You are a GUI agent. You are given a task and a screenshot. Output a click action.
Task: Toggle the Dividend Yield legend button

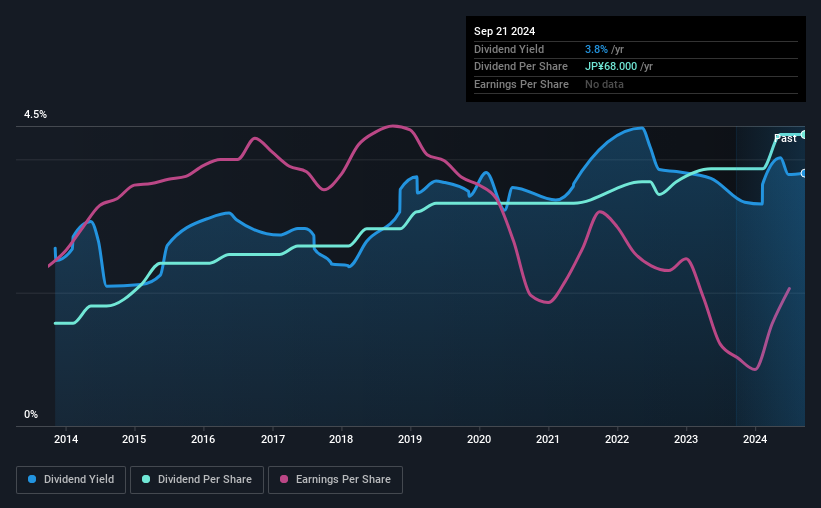pyautogui.click(x=71, y=480)
